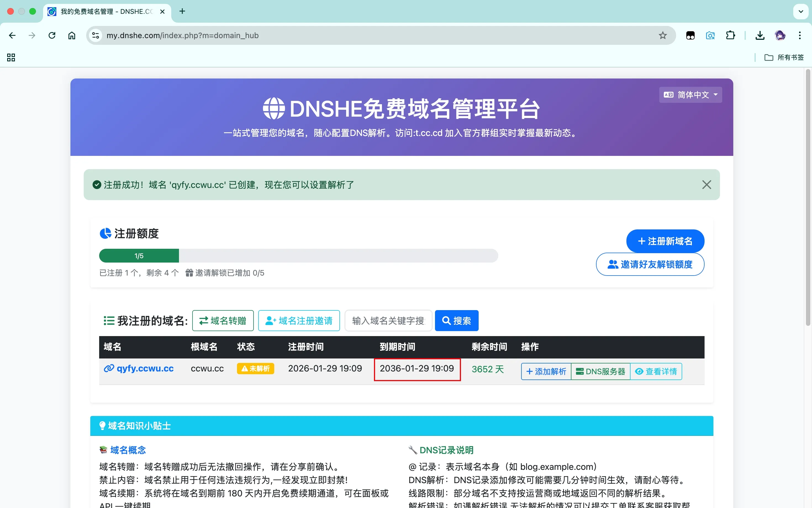812x508 pixels.
Task: Bookmark this page with star icon
Action: coord(662,35)
